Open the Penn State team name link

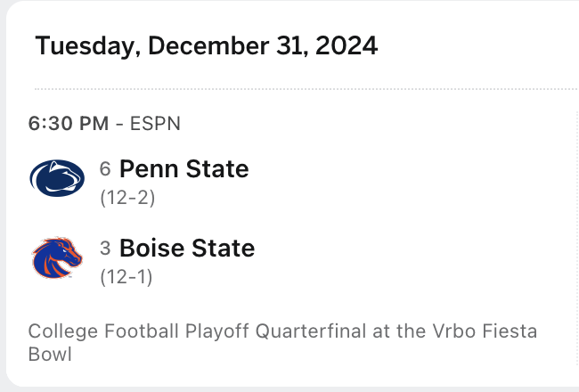click(x=183, y=168)
